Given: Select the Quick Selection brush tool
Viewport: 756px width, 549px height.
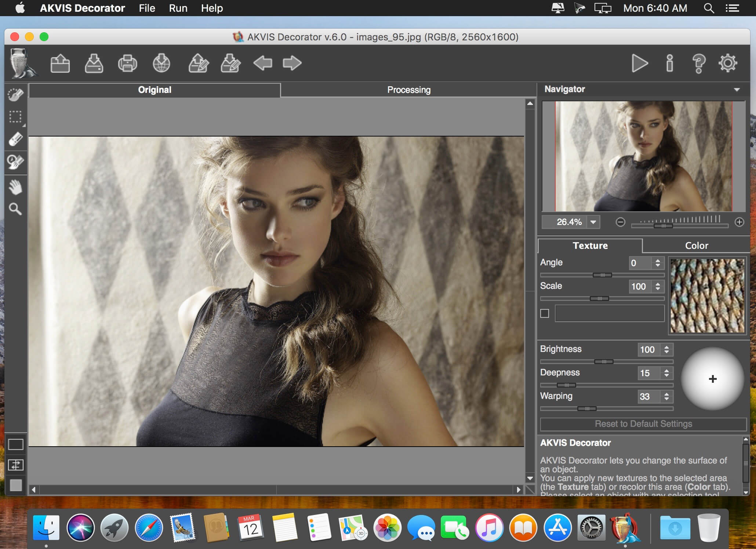Looking at the screenshot, I should click(x=15, y=95).
